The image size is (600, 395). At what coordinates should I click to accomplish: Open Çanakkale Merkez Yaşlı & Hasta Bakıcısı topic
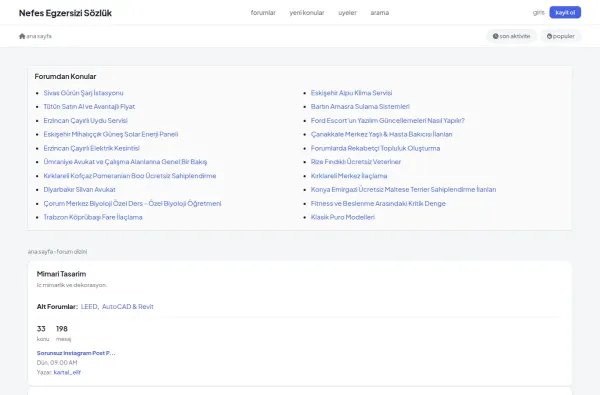382,134
